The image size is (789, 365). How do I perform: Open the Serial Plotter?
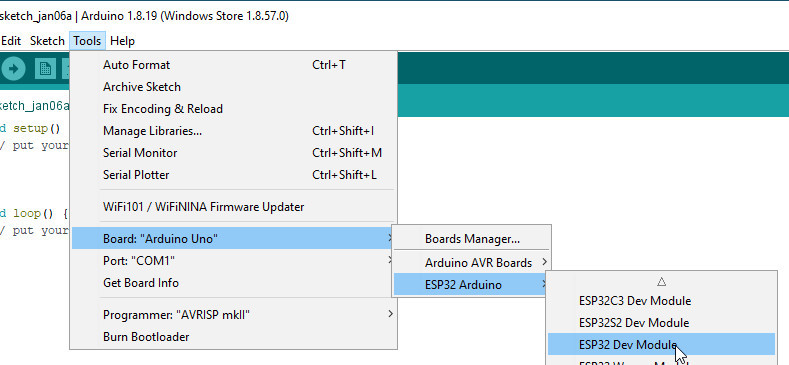click(233, 175)
